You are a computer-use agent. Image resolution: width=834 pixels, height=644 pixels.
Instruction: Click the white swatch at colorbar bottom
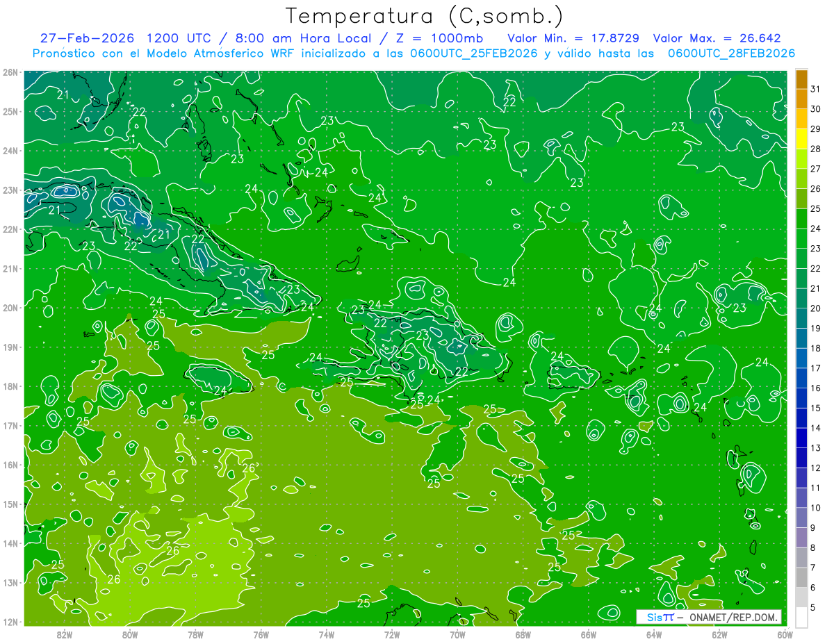click(x=801, y=616)
